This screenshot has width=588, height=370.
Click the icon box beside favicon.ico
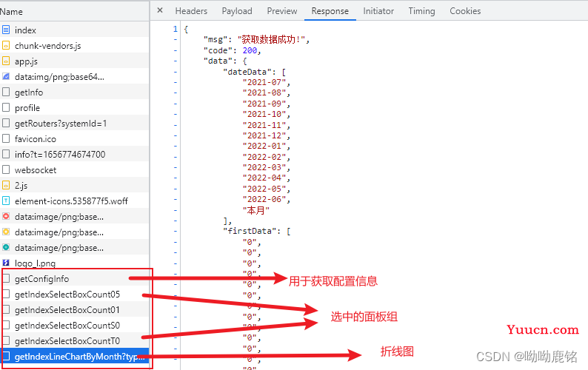click(x=6, y=138)
